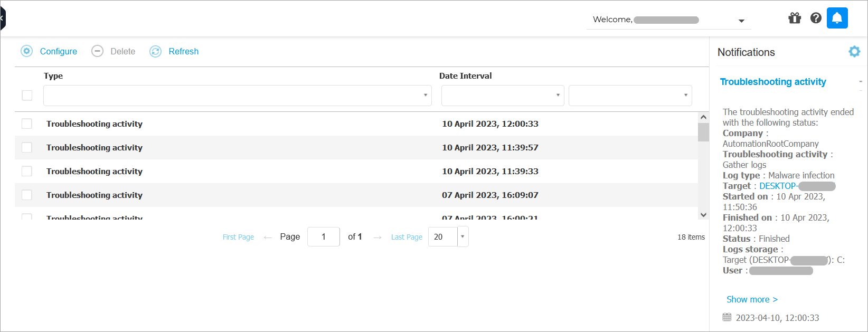This screenshot has width=868, height=332.
Task: Click the Refresh circular arrows icon
Action: (155, 51)
